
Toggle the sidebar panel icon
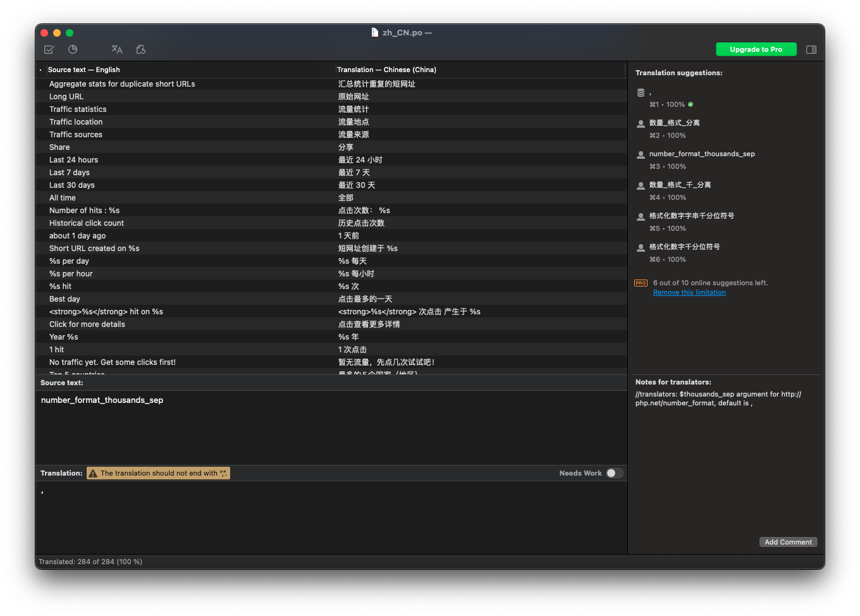811,49
